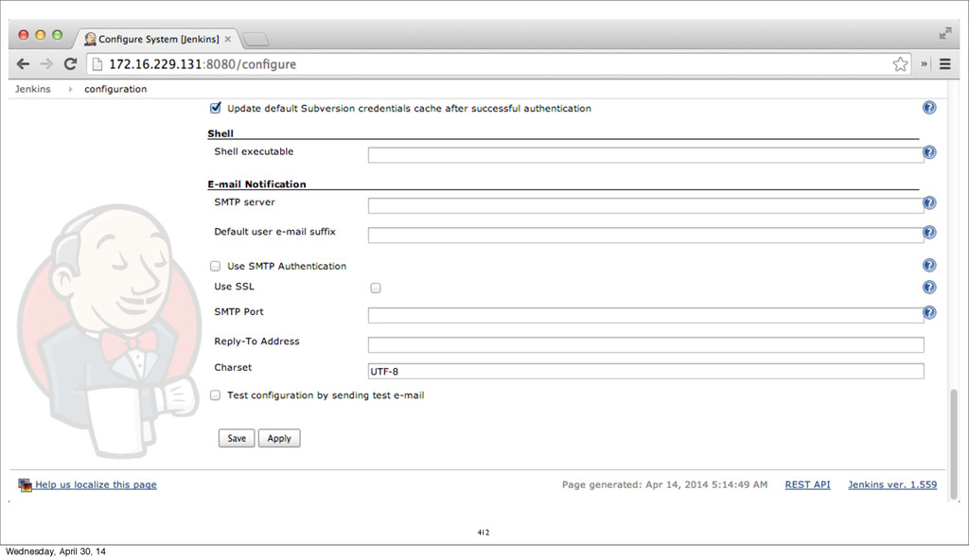Click the Charset field containing UTF-8

pyautogui.click(x=645, y=371)
